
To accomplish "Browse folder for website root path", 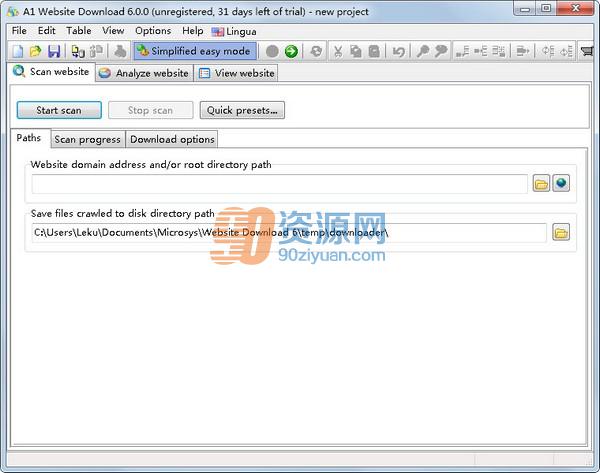I will (x=541, y=183).
